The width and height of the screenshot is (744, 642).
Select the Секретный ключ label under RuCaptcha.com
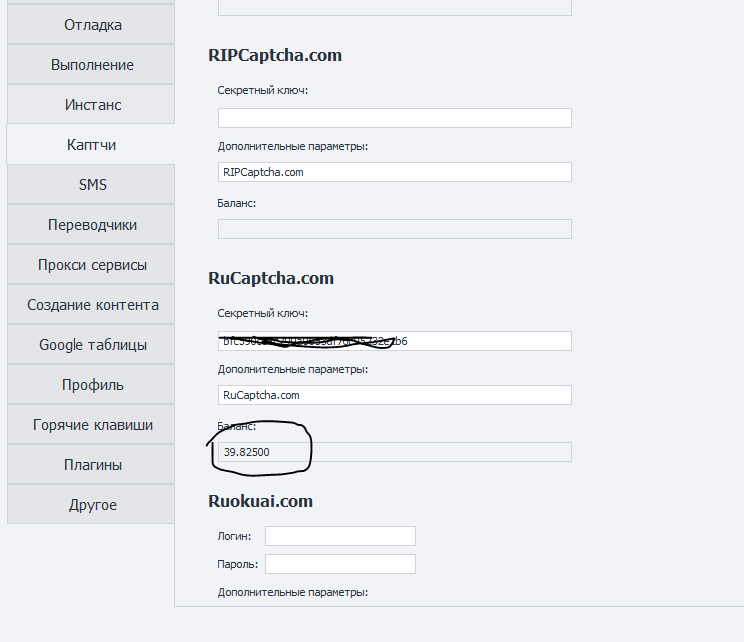[x=263, y=313]
